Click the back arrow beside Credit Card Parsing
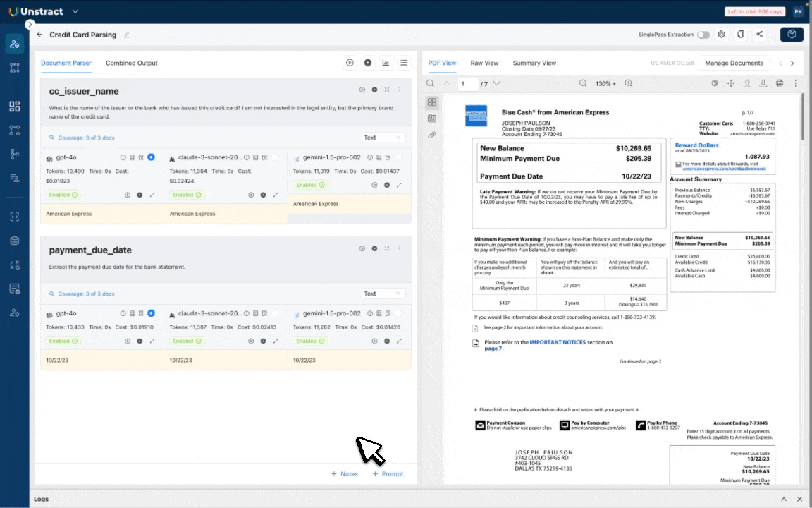The image size is (812, 508). coord(39,35)
